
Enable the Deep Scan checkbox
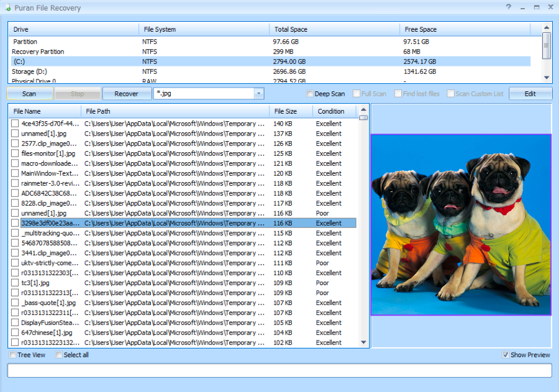pyautogui.click(x=310, y=94)
